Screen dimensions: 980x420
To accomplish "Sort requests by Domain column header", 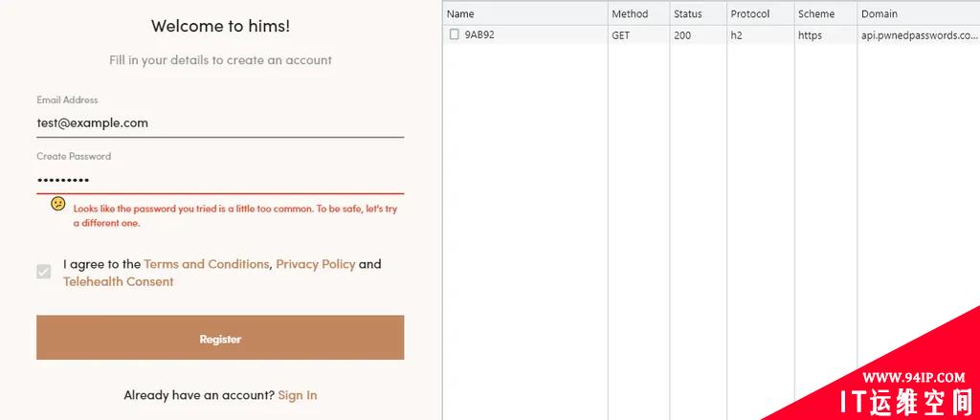I will tap(918, 13).
